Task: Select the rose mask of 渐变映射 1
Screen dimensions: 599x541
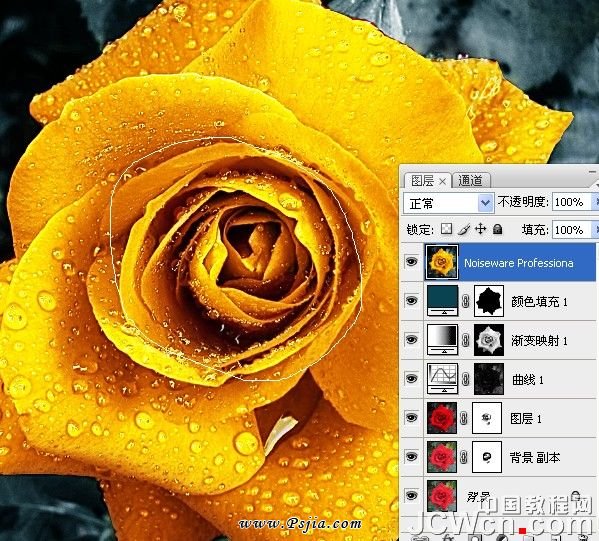Action: click(x=489, y=340)
